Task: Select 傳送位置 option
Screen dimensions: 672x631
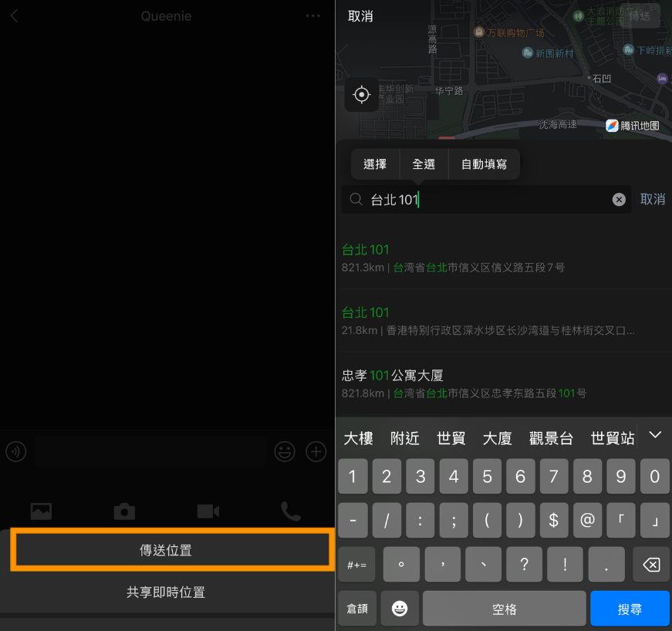Action: click(x=171, y=550)
